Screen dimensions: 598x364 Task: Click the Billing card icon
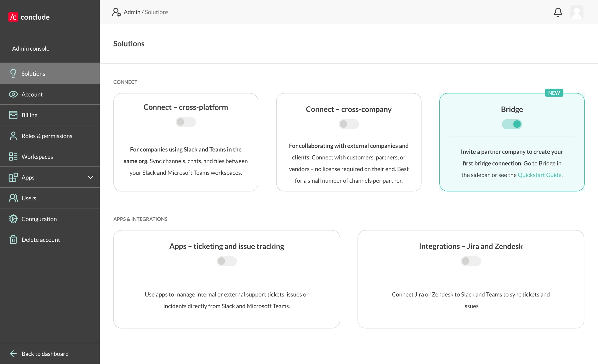tap(13, 115)
